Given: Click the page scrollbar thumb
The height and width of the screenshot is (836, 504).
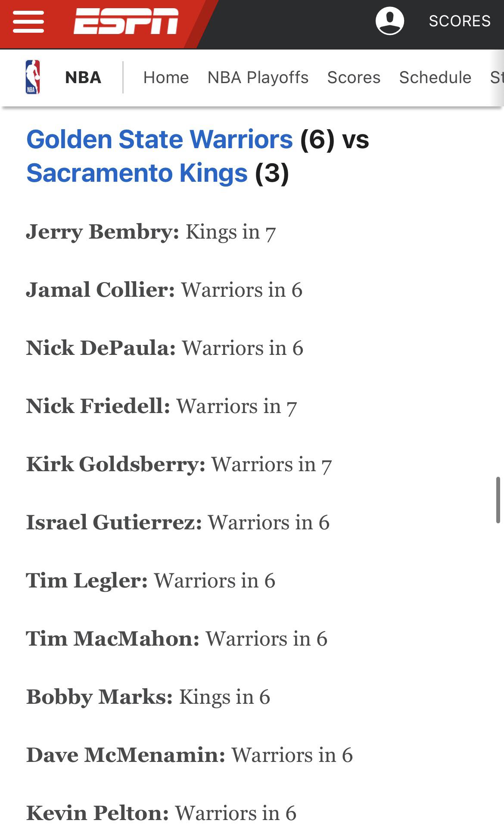Looking at the screenshot, I should (x=498, y=500).
